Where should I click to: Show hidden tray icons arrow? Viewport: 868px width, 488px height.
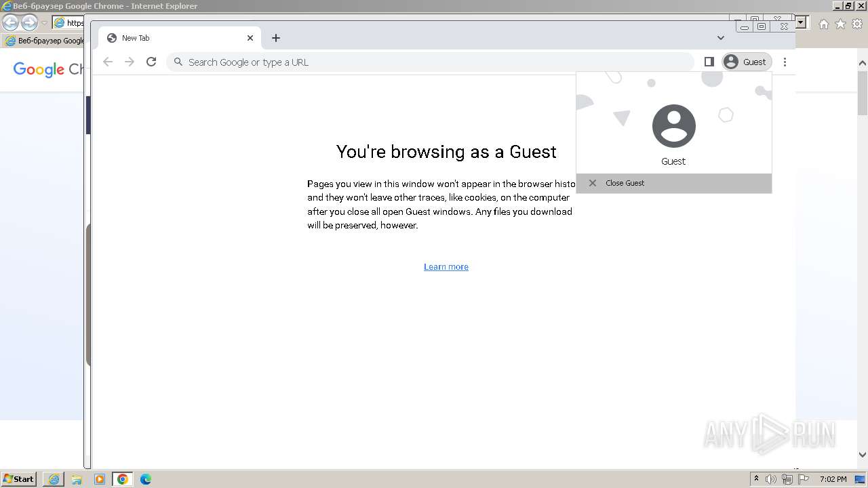click(x=756, y=479)
